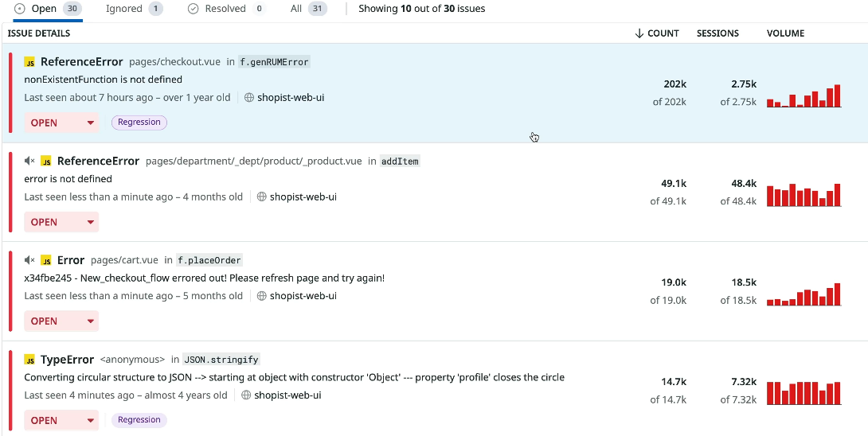
Task: Click Regression tag on TypeError issue
Action: tap(139, 420)
